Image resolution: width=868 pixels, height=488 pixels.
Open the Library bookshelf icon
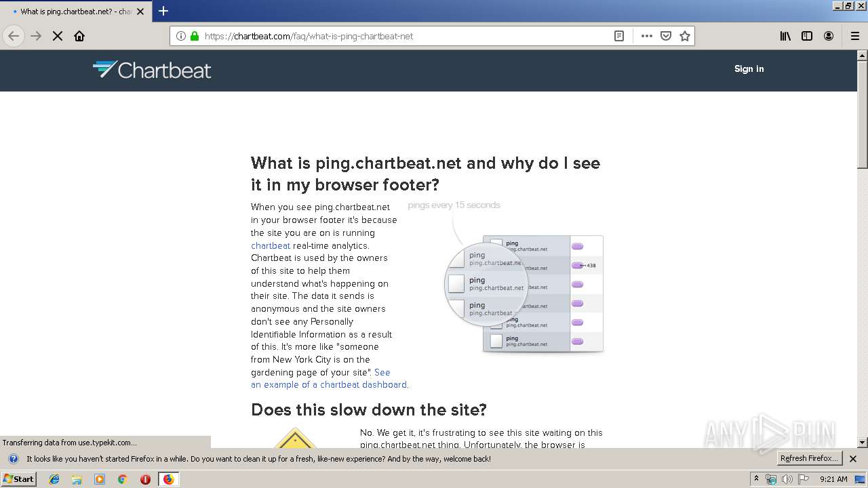pos(785,36)
